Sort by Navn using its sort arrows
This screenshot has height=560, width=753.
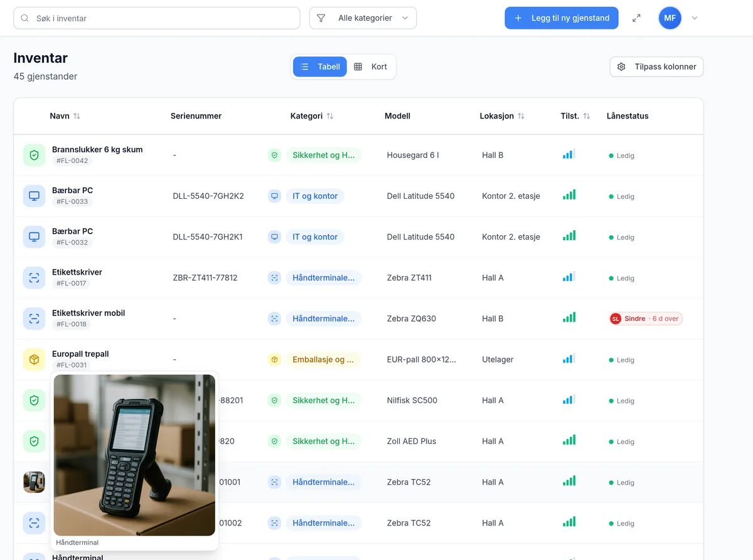(x=77, y=116)
